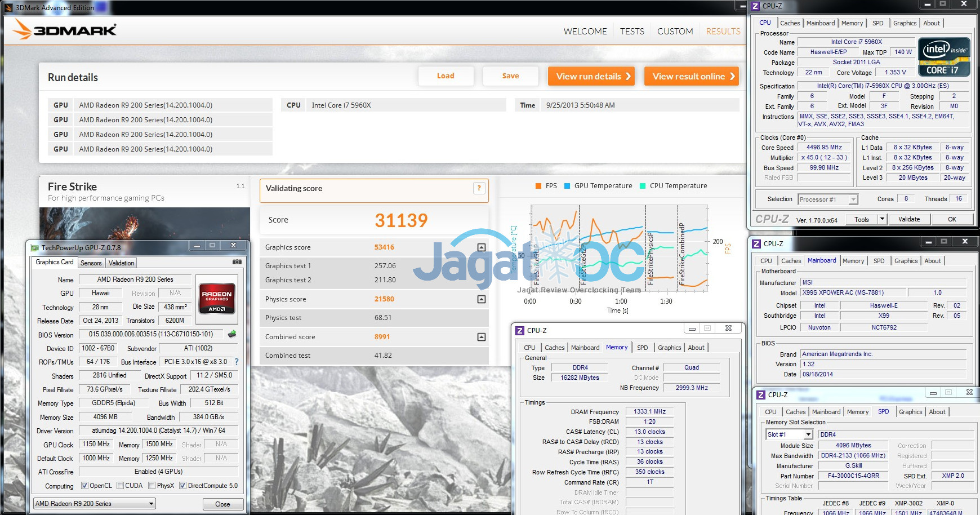Toggle the DirectCompute 5.0 checkbox
The image size is (980, 515).
(x=182, y=486)
